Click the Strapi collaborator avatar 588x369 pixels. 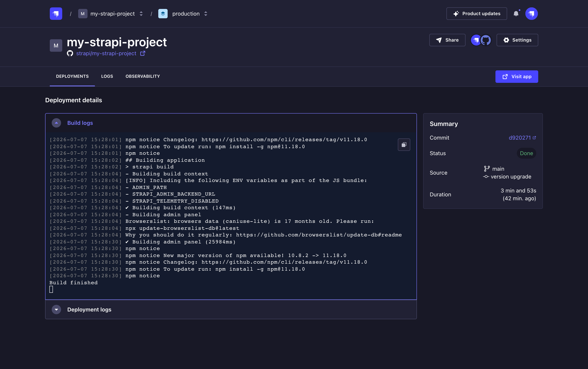[x=476, y=40]
